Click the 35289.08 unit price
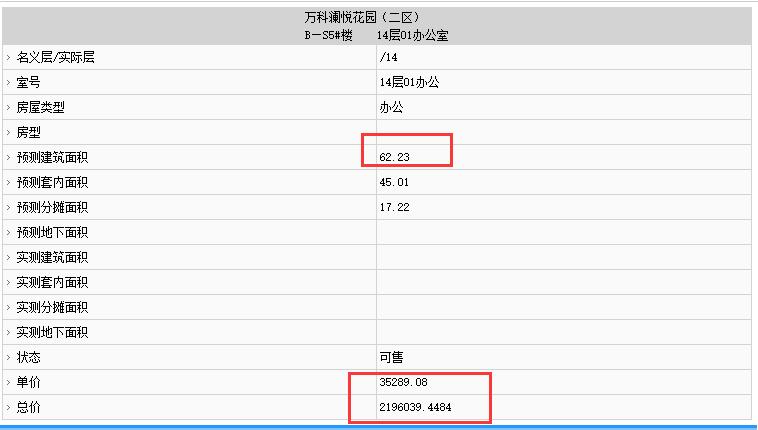This screenshot has height=430, width=758. pyautogui.click(x=403, y=382)
